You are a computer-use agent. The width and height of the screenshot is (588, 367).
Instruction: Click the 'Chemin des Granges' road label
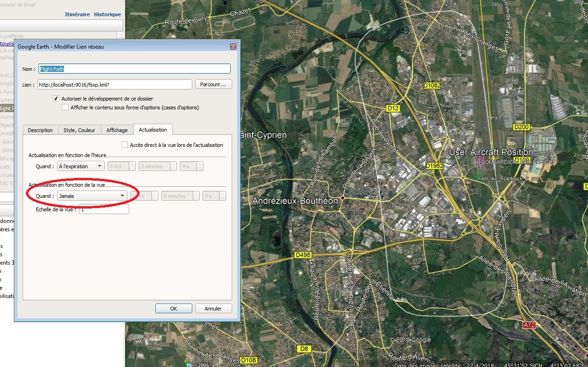pos(468,37)
